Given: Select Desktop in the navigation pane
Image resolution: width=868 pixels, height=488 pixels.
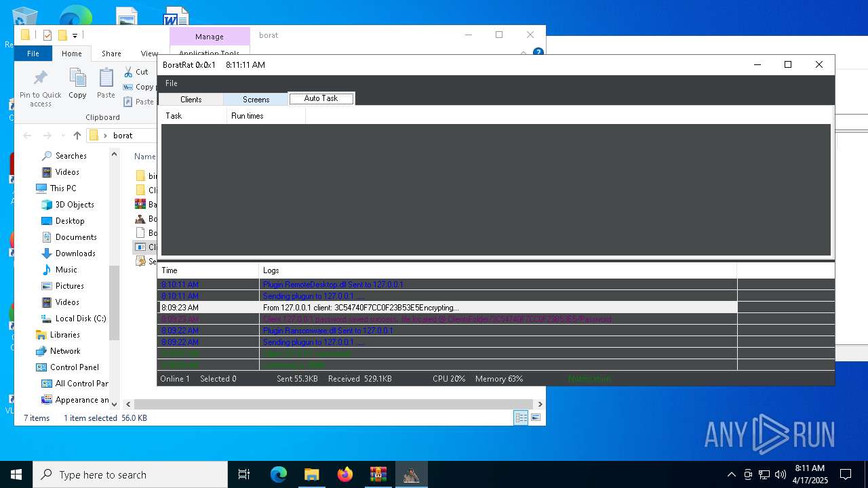Looking at the screenshot, I should [70, 221].
